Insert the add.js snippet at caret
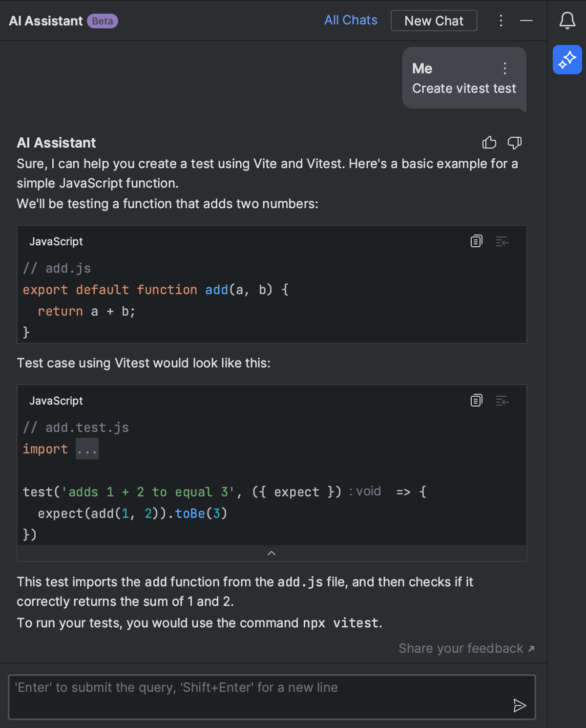The image size is (586, 728). coord(502,241)
